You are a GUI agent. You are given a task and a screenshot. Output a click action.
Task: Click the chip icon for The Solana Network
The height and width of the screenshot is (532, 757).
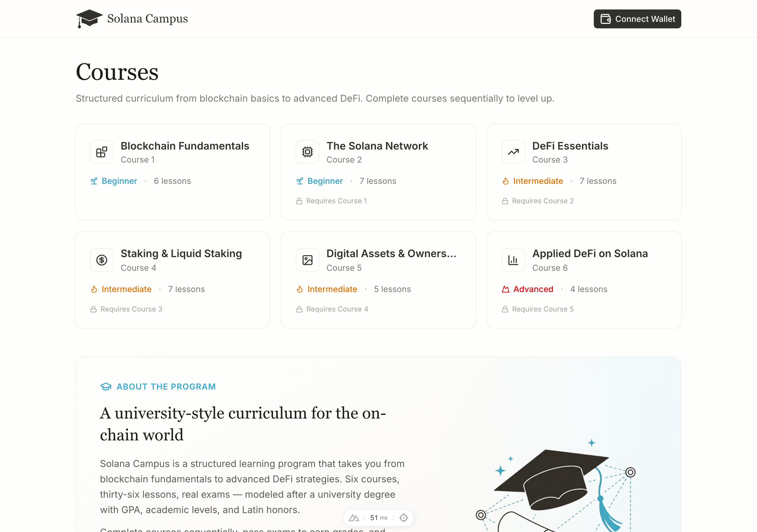click(307, 152)
